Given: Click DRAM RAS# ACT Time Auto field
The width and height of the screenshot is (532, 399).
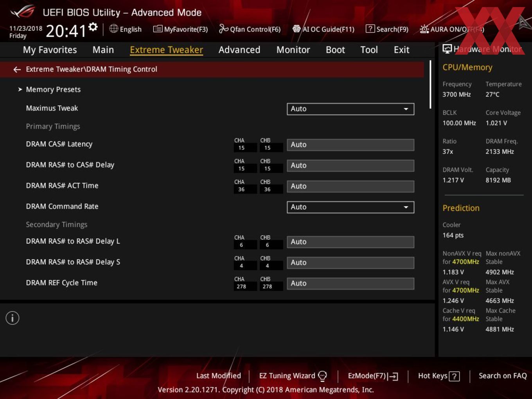Looking at the screenshot, I should point(350,186).
